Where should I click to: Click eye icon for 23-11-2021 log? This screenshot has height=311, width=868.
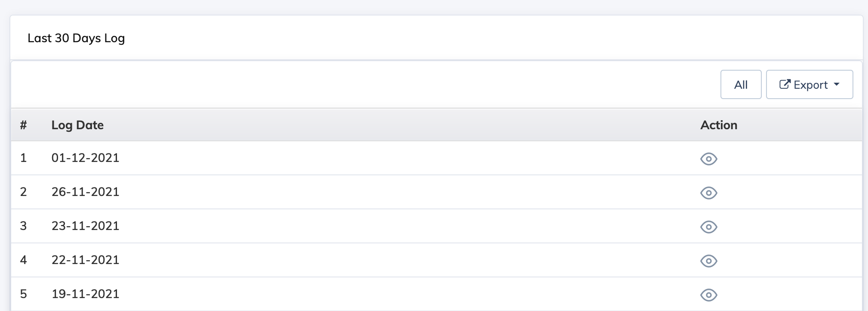point(708,227)
